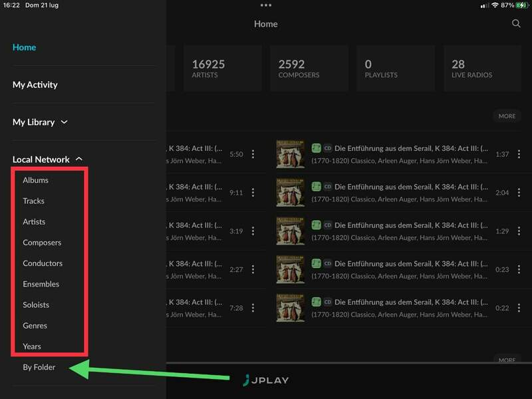The image size is (532, 399).
Task: Tap the Wi-Fi status icon
Action: 495,5
